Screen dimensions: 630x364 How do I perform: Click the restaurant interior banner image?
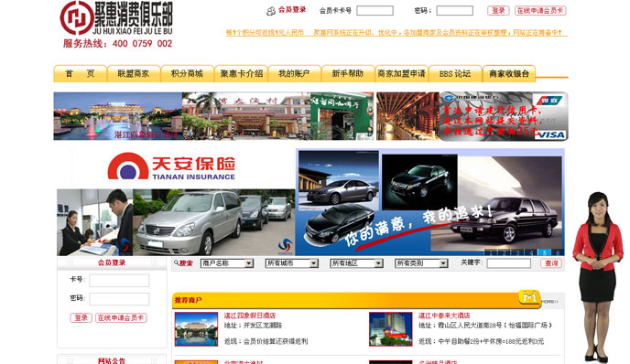pyautogui.click(x=407, y=116)
